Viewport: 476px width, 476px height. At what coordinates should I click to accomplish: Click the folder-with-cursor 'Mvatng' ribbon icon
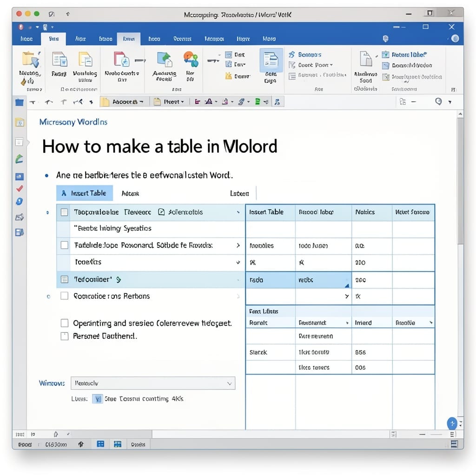coord(30,59)
